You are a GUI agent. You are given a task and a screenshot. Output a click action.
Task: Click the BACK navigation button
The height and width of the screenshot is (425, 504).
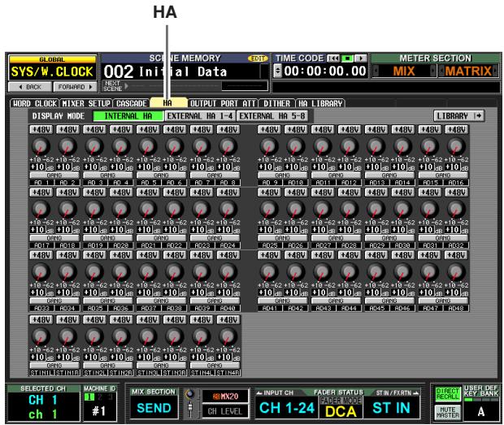(30, 87)
